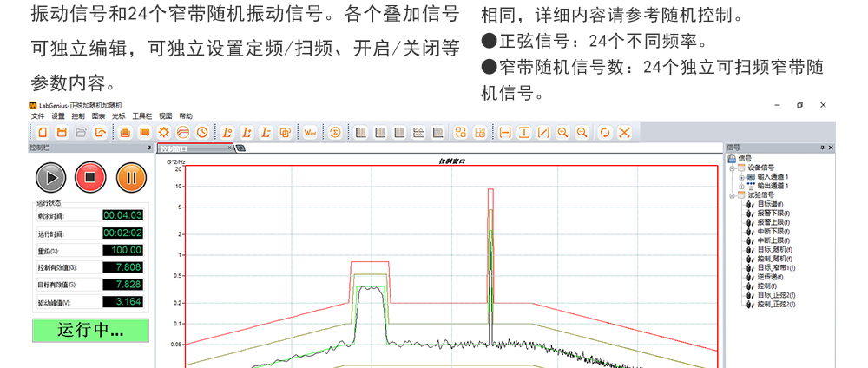
Task: Click the zoom in magnifier icon
Action: (562, 133)
